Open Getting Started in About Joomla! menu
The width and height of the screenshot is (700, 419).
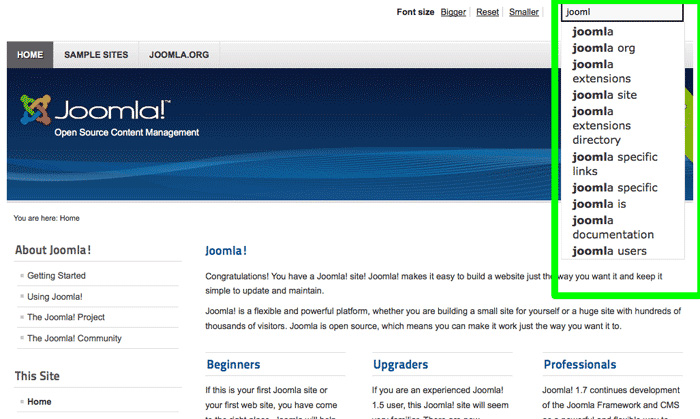coord(56,276)
